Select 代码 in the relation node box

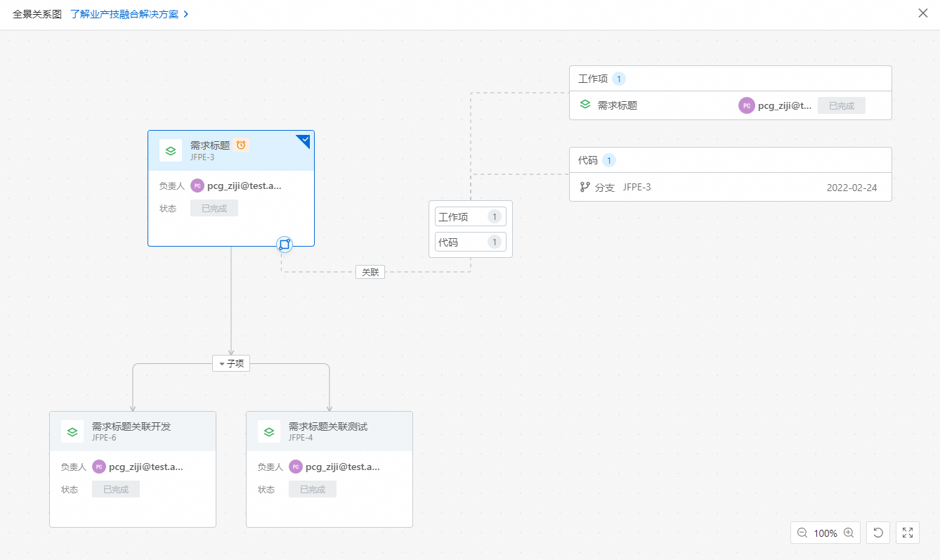[x=471, y=242]
